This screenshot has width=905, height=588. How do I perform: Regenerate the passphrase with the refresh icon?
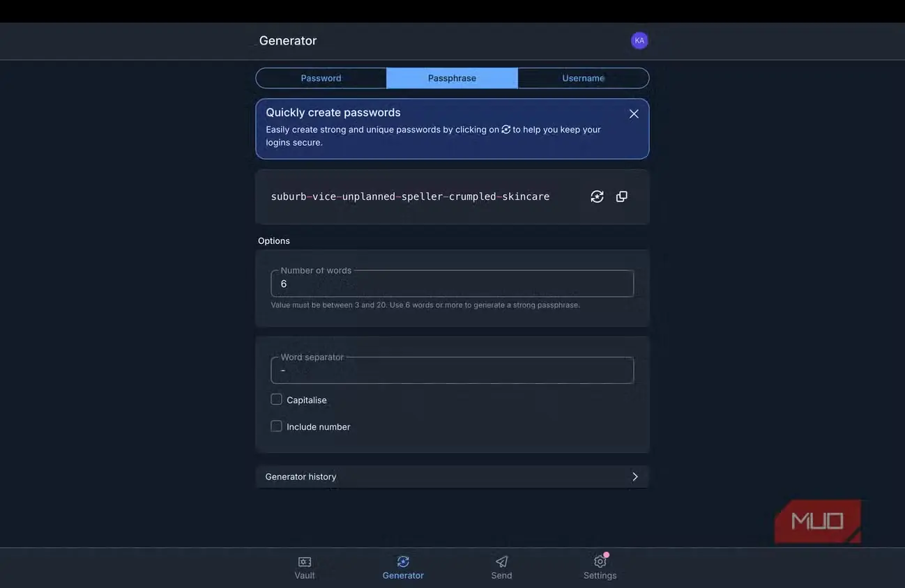597,196
